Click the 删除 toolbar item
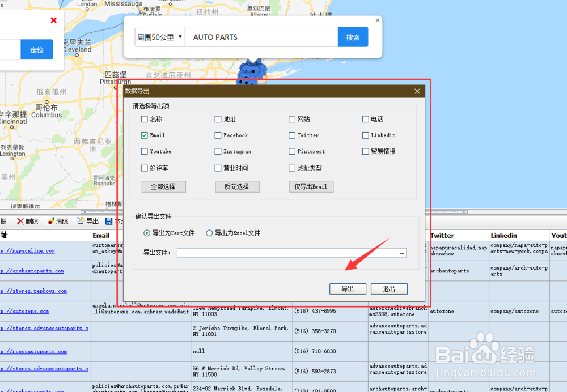Screen dimensions: 567x392 click(x=27, y=221)
